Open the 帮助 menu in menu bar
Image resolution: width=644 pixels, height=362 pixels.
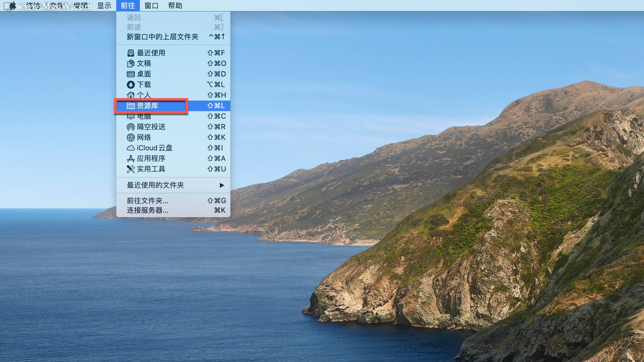pos(175,6)
